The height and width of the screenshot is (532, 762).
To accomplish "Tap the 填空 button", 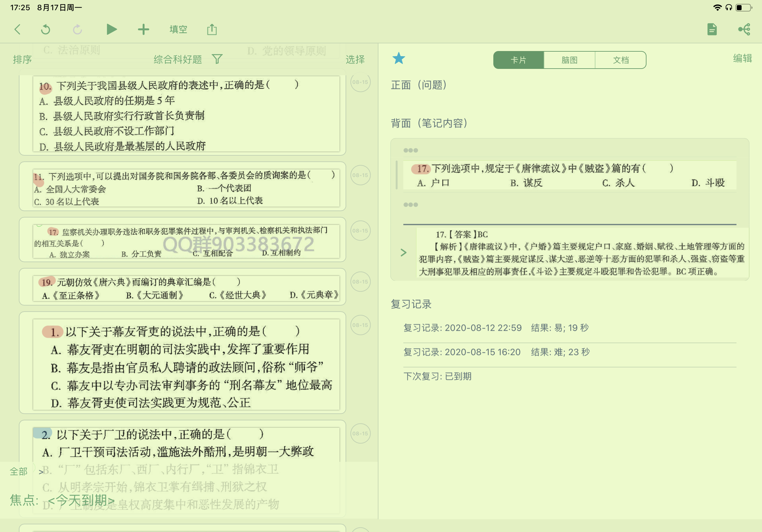I will [x=178, y=30].
